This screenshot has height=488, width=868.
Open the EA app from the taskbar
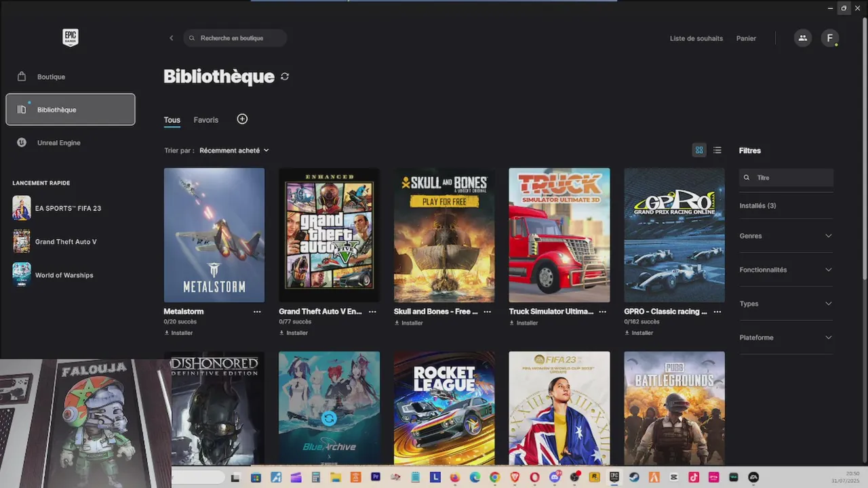point(753,477)
